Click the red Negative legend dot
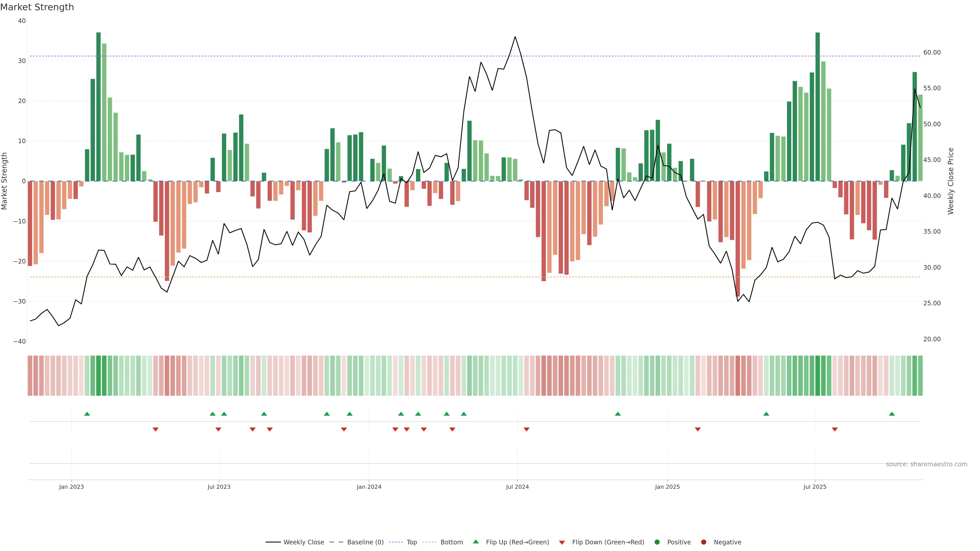The width and height of the screenshot is (980, 551). point(703,542)
